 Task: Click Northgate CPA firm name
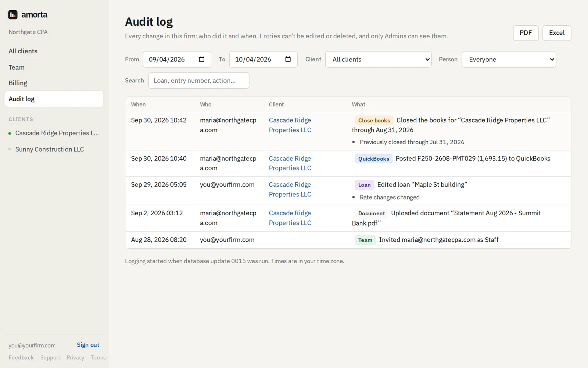tap(28, 32)
